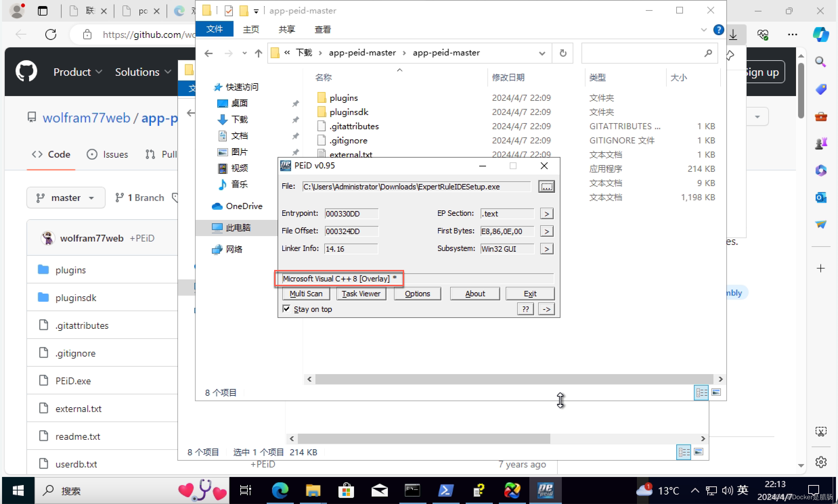Screen dimensions: 838x504
Task: Click Subsystem arrow button in PEiD
Action: coord(547,249)
